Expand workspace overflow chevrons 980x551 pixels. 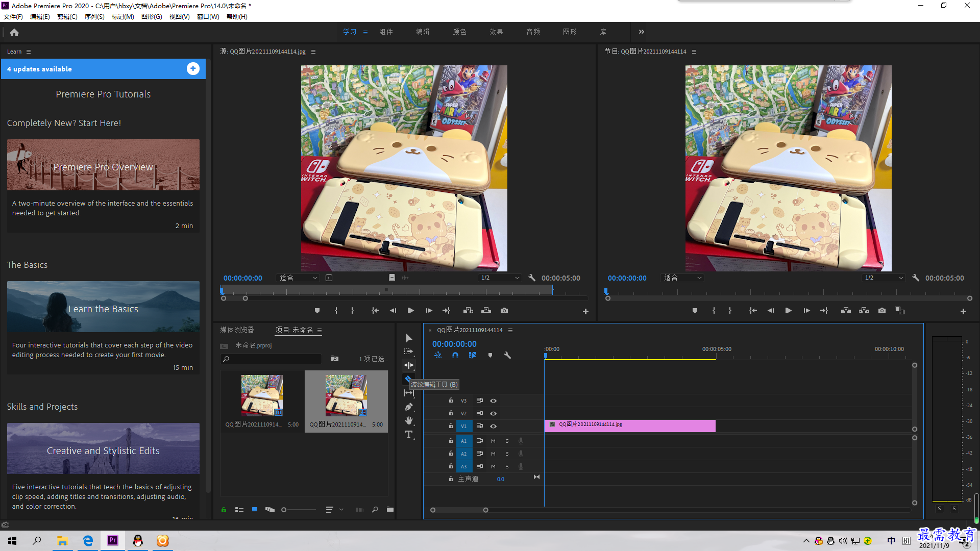pyautogui.click(x=642, y=32)
